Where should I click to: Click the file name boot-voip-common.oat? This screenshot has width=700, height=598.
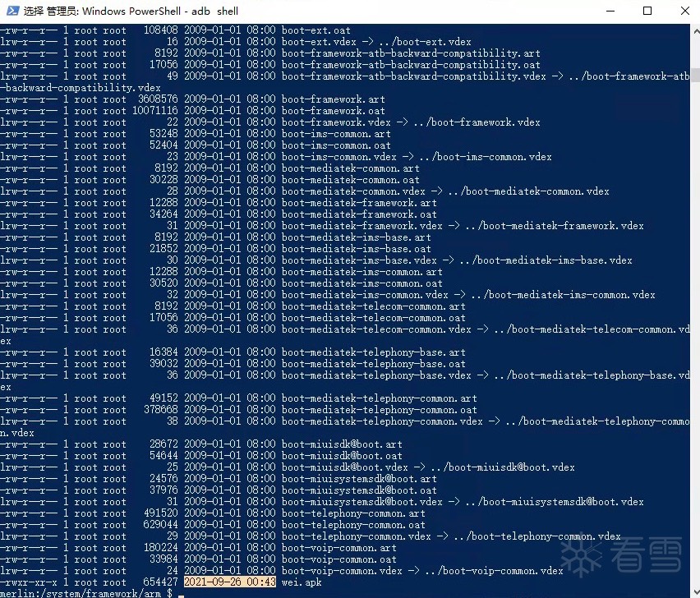pos(339,559)
